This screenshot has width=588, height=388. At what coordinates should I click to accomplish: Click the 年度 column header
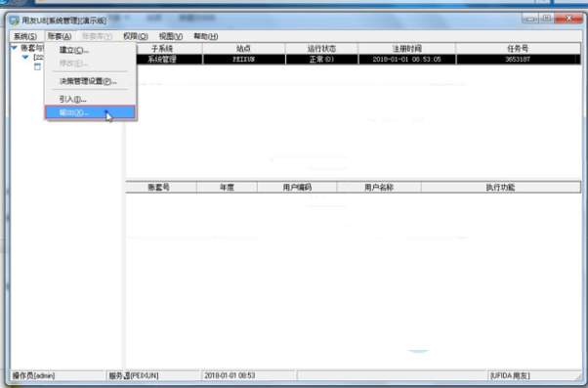click(227, 188)
